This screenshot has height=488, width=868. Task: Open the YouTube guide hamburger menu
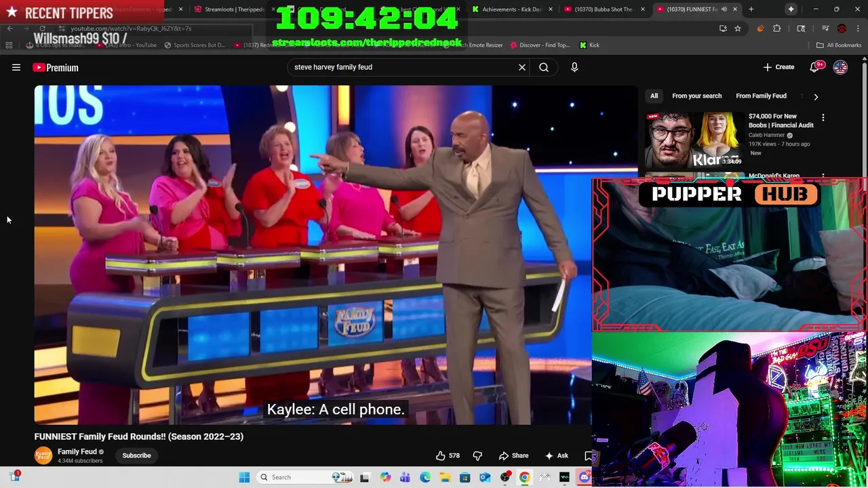16,67
